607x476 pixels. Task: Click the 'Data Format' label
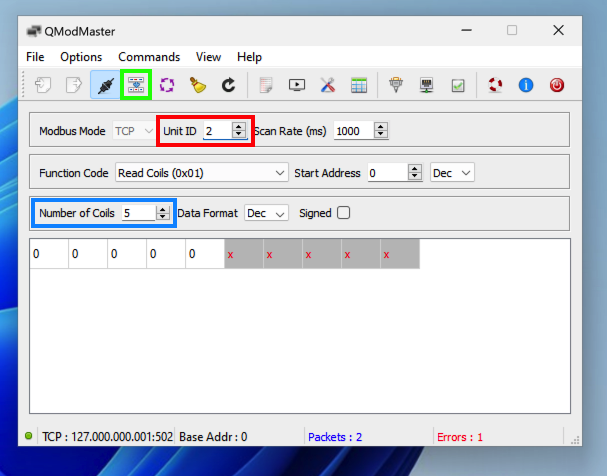click(x=207, y=213)
